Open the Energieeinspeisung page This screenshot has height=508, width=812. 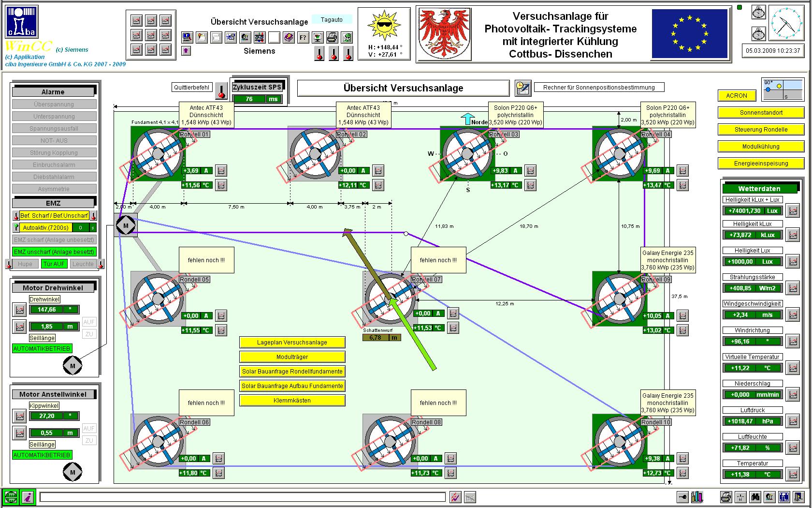click(761, 164)
